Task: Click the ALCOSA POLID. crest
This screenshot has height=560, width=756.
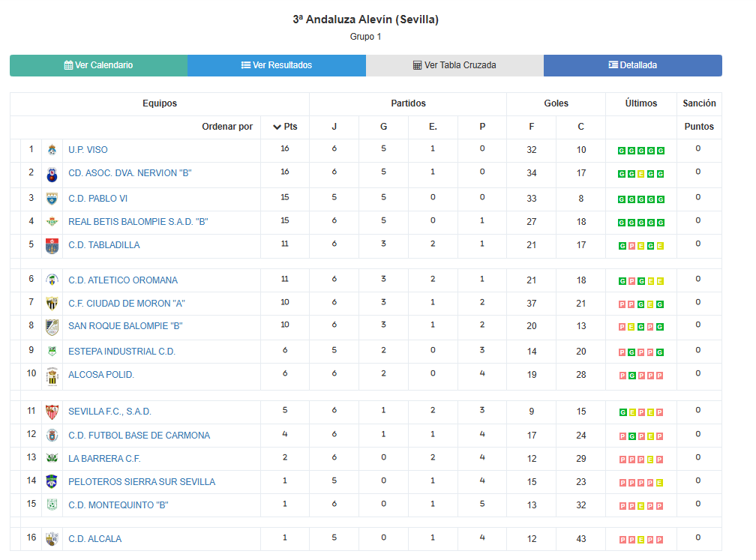Action: click(52, 376)
